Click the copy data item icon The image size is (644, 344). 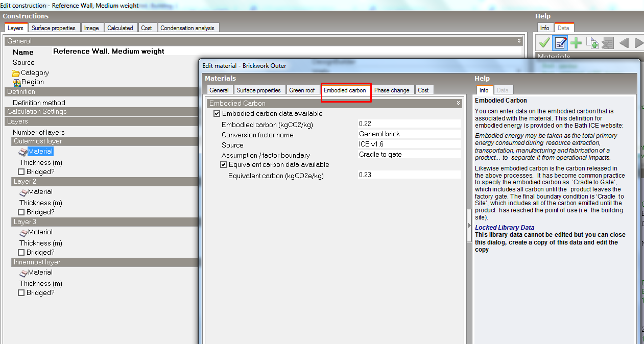592,42
